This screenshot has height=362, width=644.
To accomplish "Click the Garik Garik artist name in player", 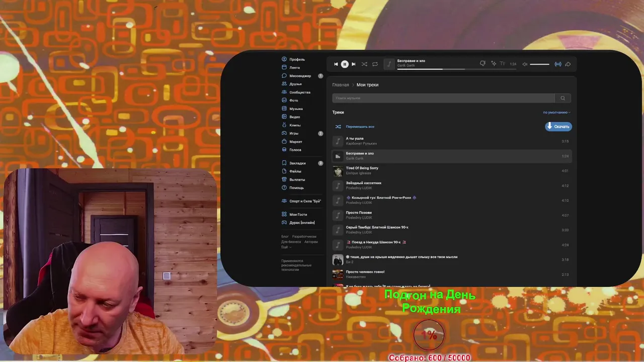I will [x=406, y=66].
